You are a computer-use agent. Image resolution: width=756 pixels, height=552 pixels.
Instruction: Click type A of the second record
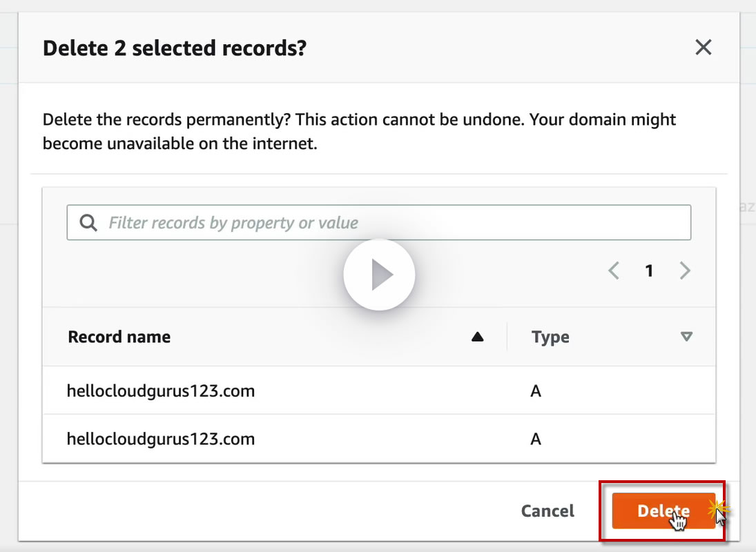click(x=536, y=439)
